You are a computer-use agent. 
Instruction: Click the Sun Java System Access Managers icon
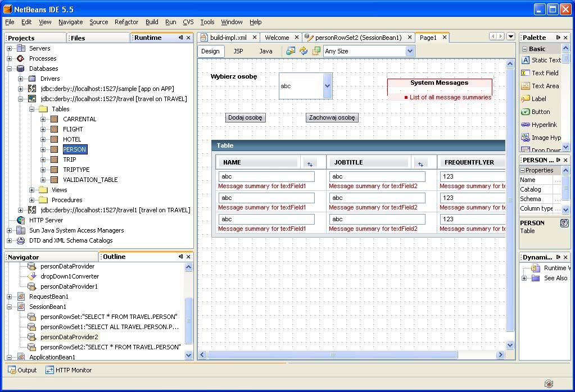pos(21,230)
